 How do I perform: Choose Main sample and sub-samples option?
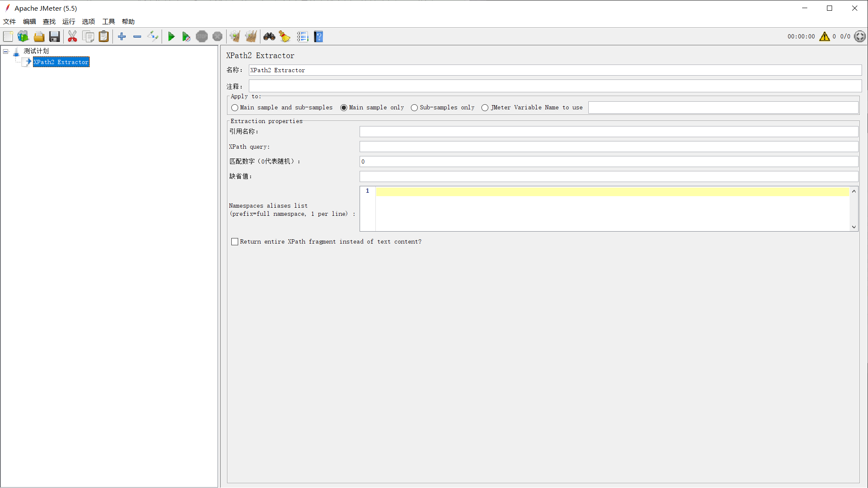click(234, 108)
